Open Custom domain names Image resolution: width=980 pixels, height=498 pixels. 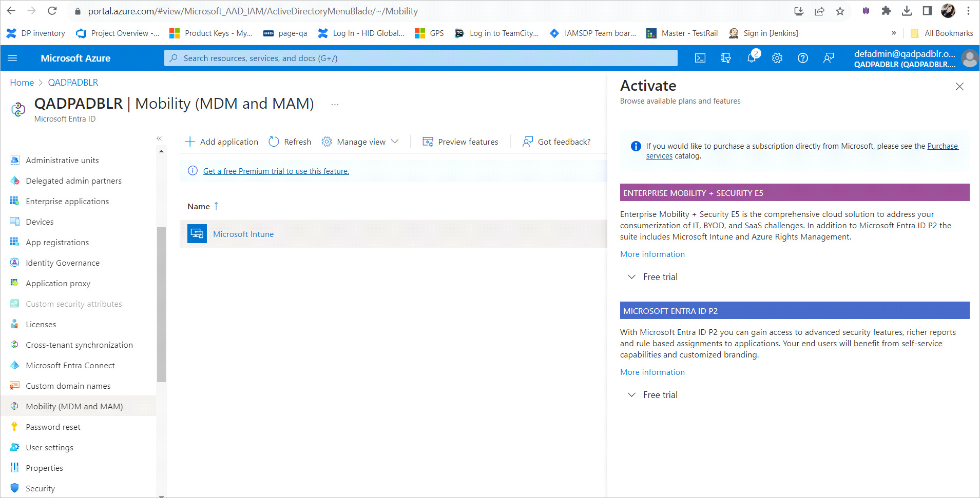[68, 386]
